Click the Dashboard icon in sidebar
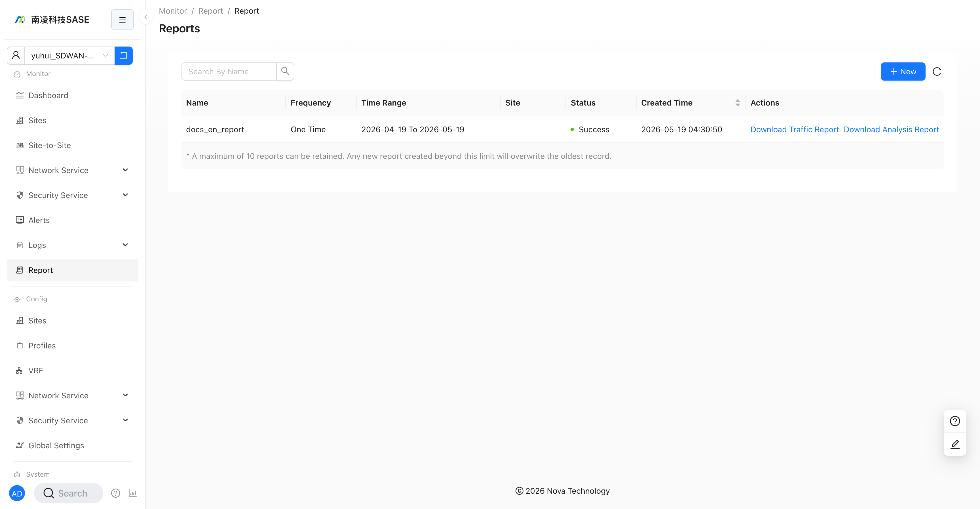 tap(20, 95)
